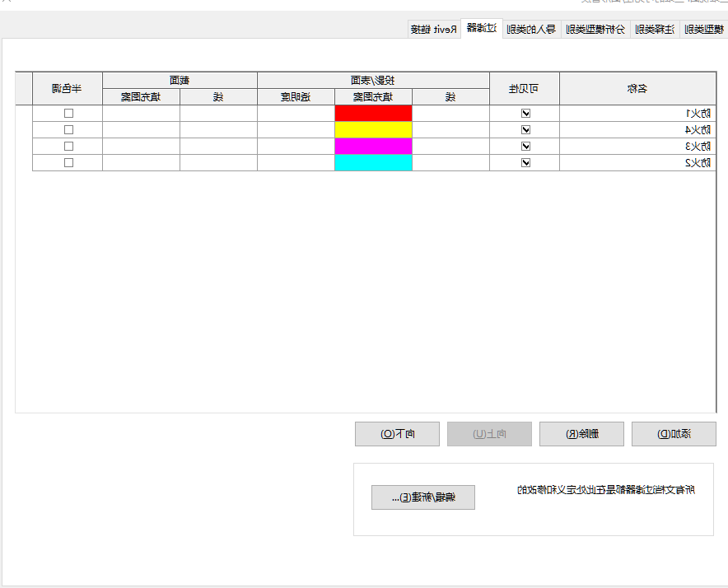
Task: Enable halftone checkbox for 防火1 row
Action: point(68,114)
